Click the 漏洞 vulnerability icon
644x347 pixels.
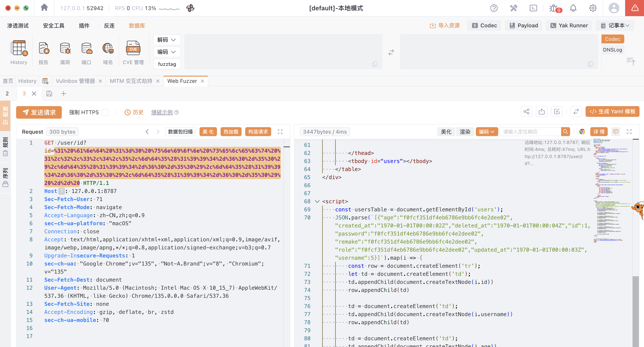click(65, 48)
